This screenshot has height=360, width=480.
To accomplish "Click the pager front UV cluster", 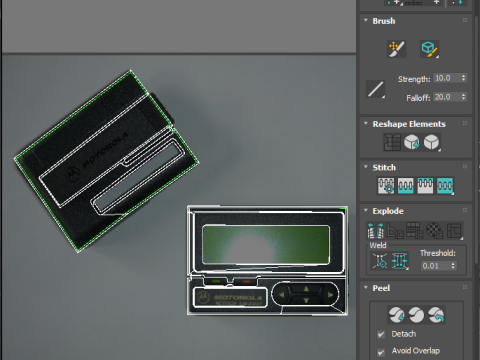I will tap(267, 261).
